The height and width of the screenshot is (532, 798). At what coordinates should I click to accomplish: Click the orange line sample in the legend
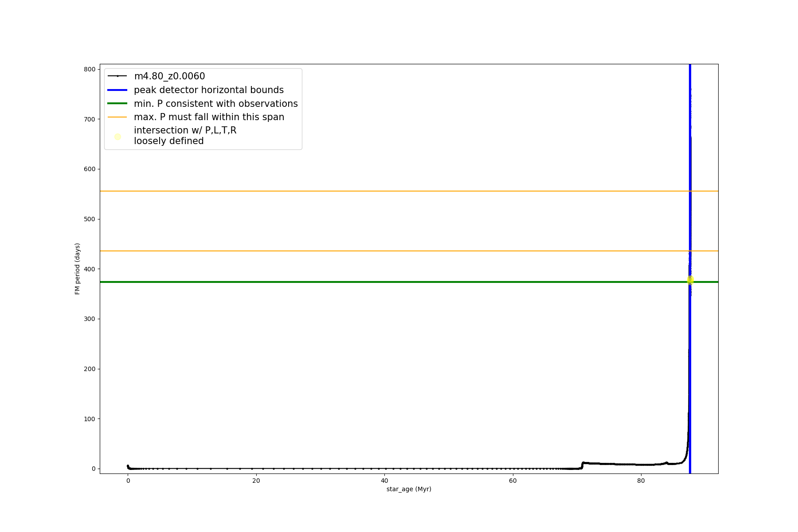pos(117,117)
